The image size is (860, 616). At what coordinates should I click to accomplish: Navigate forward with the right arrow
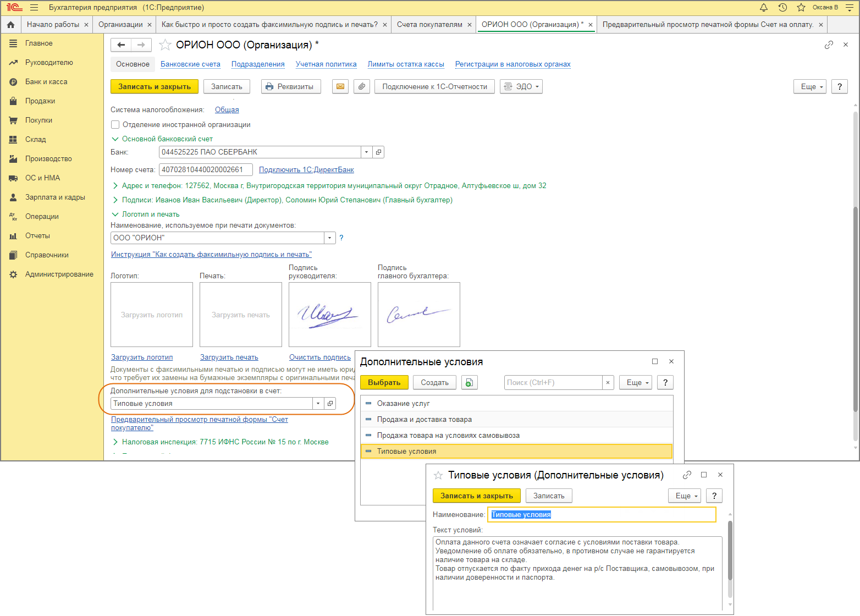pyautogui.click(x=141, y=45)
